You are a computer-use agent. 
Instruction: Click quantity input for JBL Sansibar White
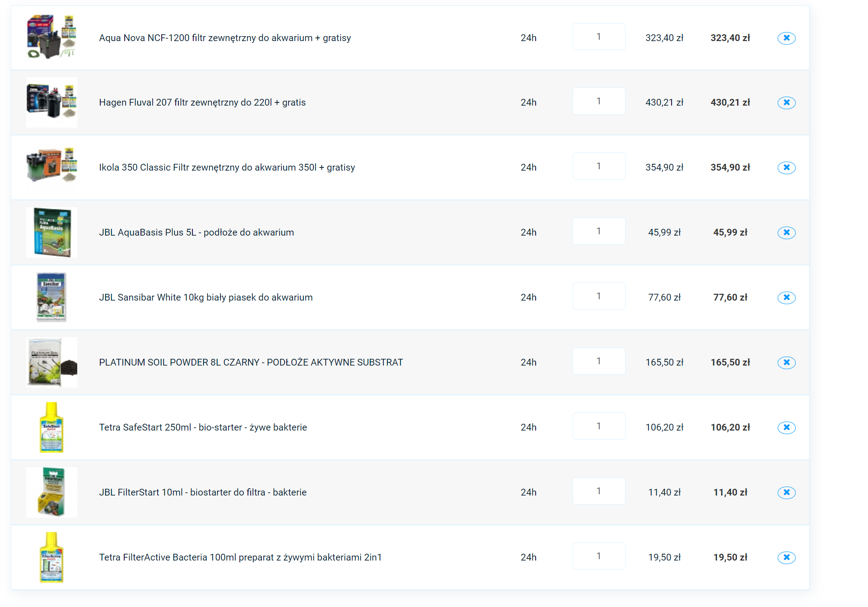[599, 296]
